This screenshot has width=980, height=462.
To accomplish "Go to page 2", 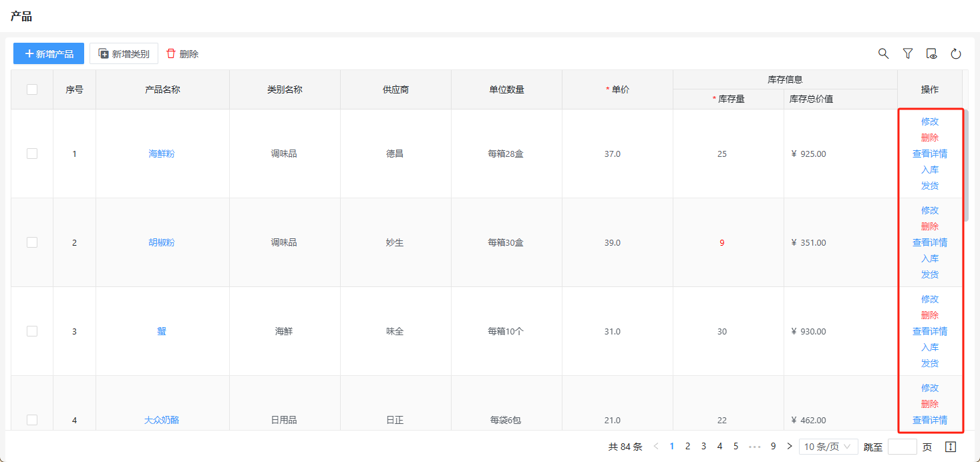I will pos(687,446).
